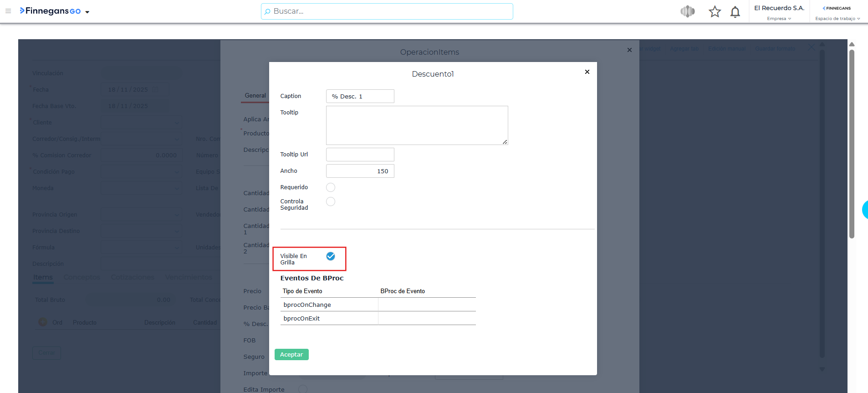Click the Ancho width field
The height and width of the screenshot is (393, 868).
pos(360,171)
